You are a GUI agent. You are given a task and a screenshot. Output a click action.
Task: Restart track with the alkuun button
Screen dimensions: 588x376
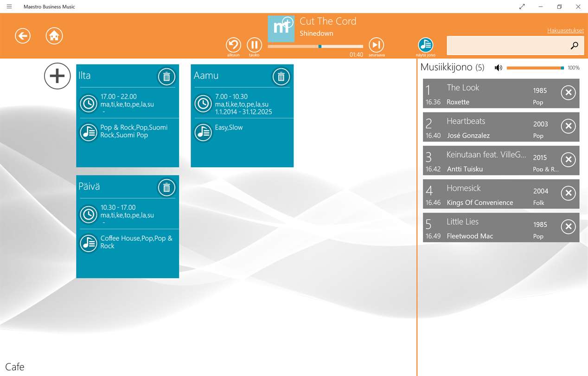coord(233,45)
